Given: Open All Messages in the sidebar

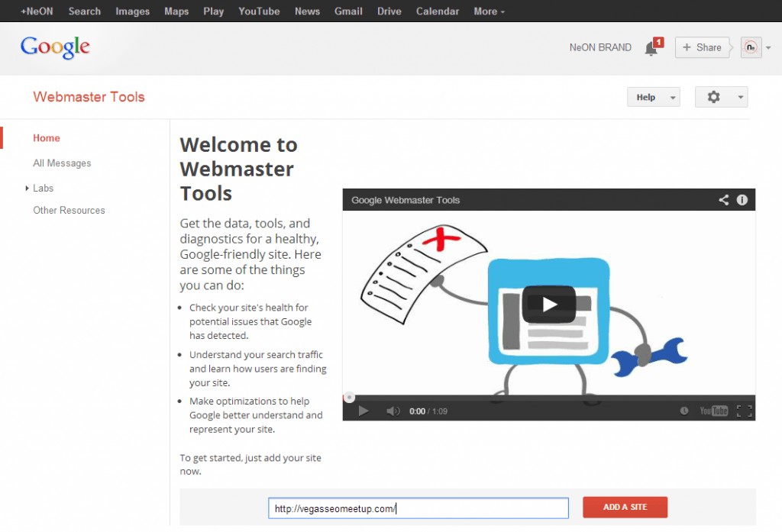Looking at the screenshot, I should click(x=62, y=163).
